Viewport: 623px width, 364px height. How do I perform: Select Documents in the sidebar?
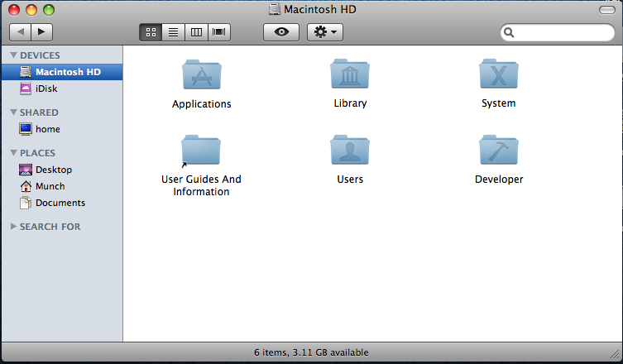[x=62, y=203]
